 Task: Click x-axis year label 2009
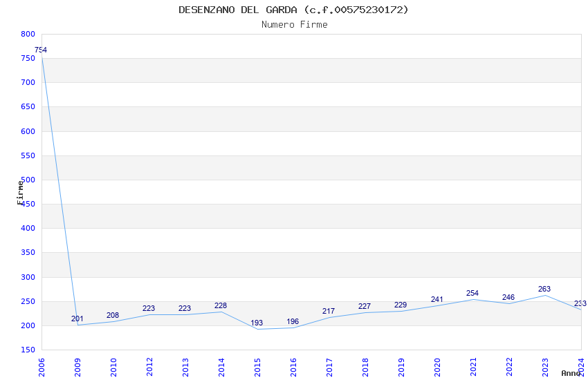click(77, 368)
